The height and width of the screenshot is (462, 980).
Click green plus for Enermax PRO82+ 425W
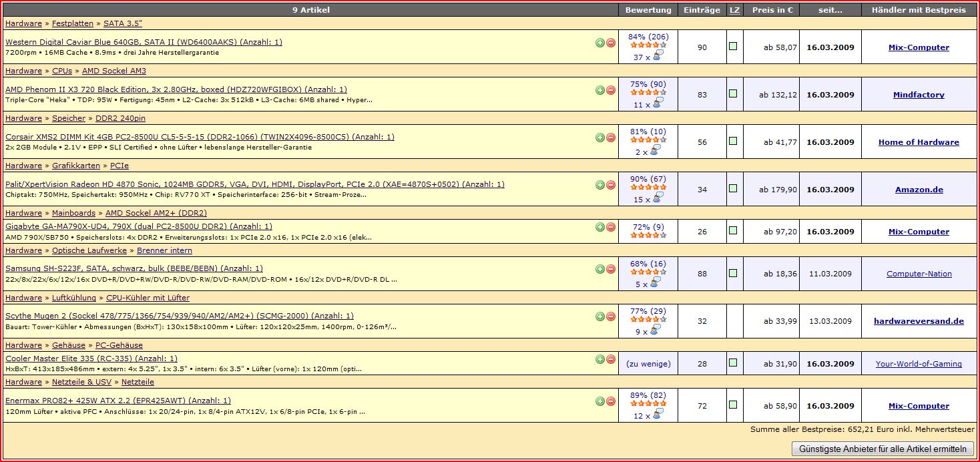[x=600, y=401]
